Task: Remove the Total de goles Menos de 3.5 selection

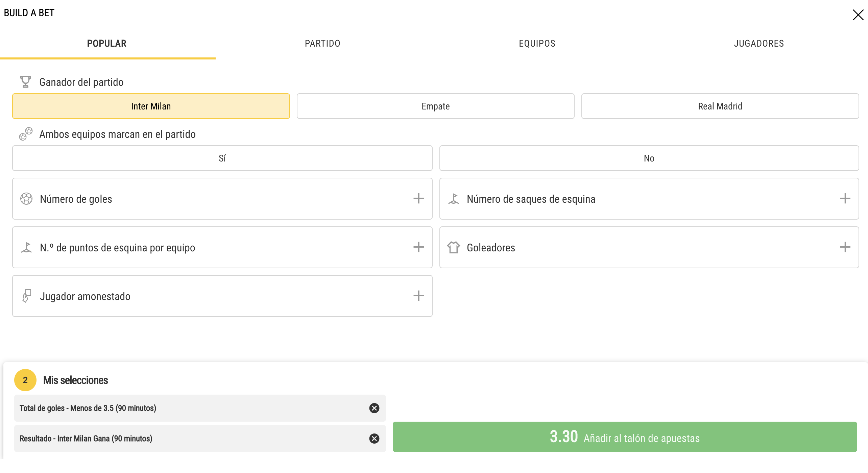Action: (x=374, y=408)
